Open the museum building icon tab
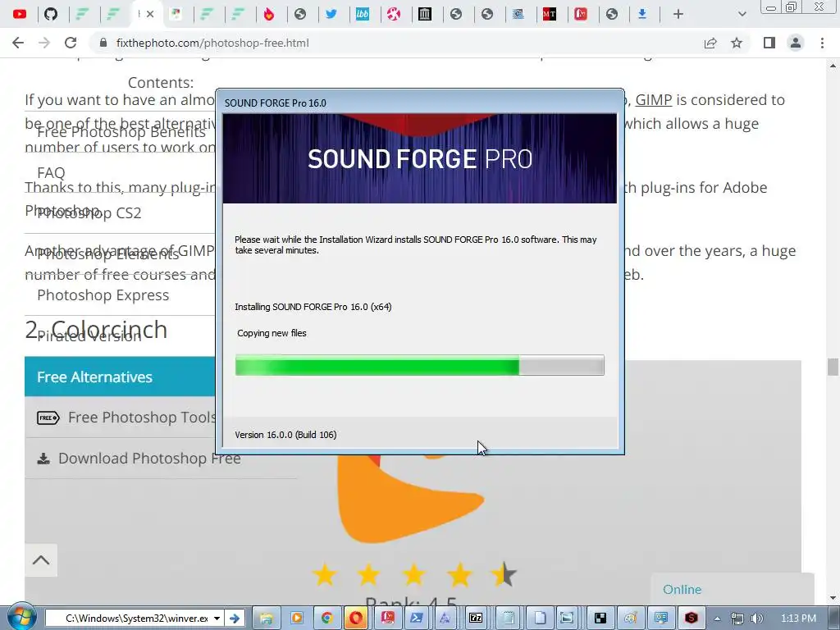Image resolution: width=840 pixels, height=630 pixels. [425, 14]
